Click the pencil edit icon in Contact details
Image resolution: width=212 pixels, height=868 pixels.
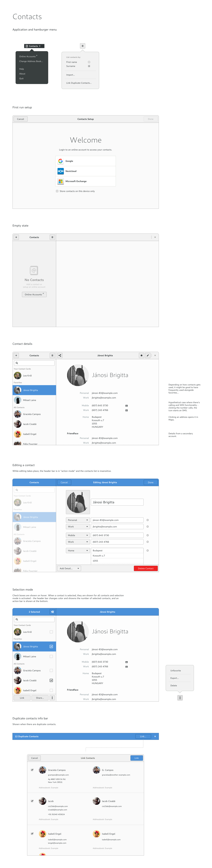[148, 355]
